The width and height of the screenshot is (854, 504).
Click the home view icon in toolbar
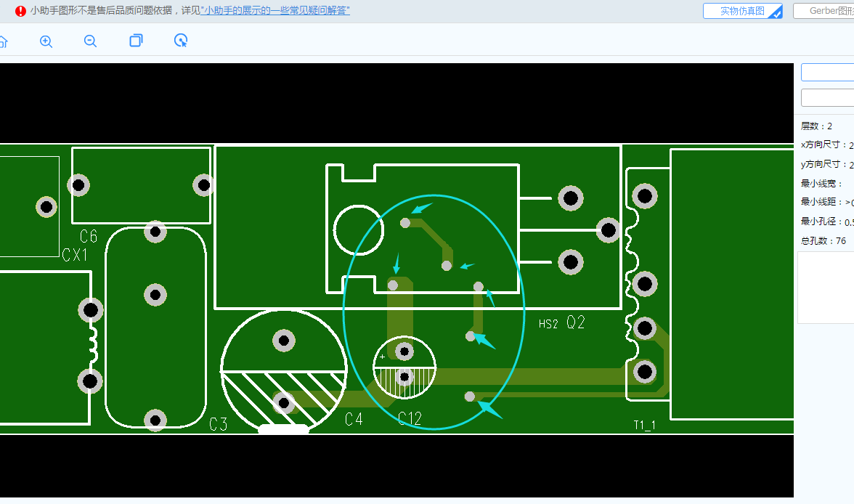3,41
